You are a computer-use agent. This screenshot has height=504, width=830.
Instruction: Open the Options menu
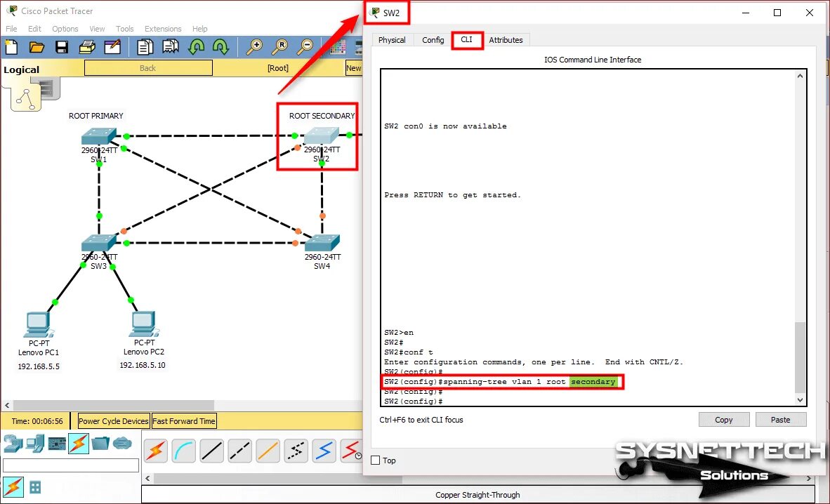(x=65, y=29)
